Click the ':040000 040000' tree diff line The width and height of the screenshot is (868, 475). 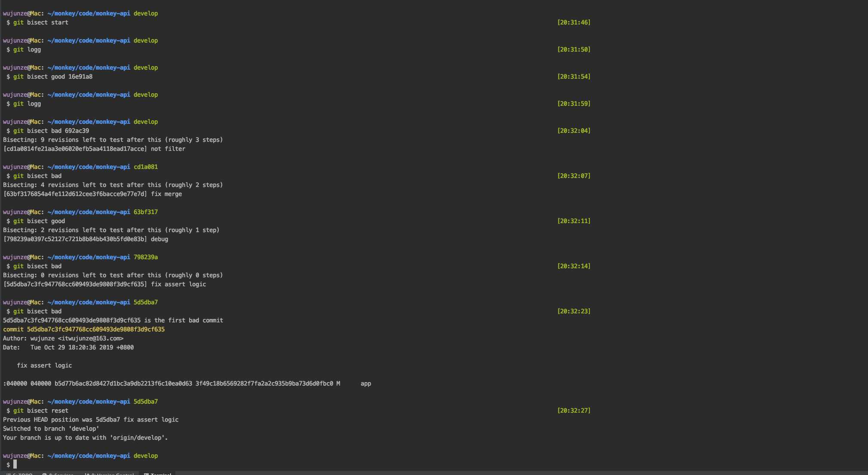pos(187,383)
